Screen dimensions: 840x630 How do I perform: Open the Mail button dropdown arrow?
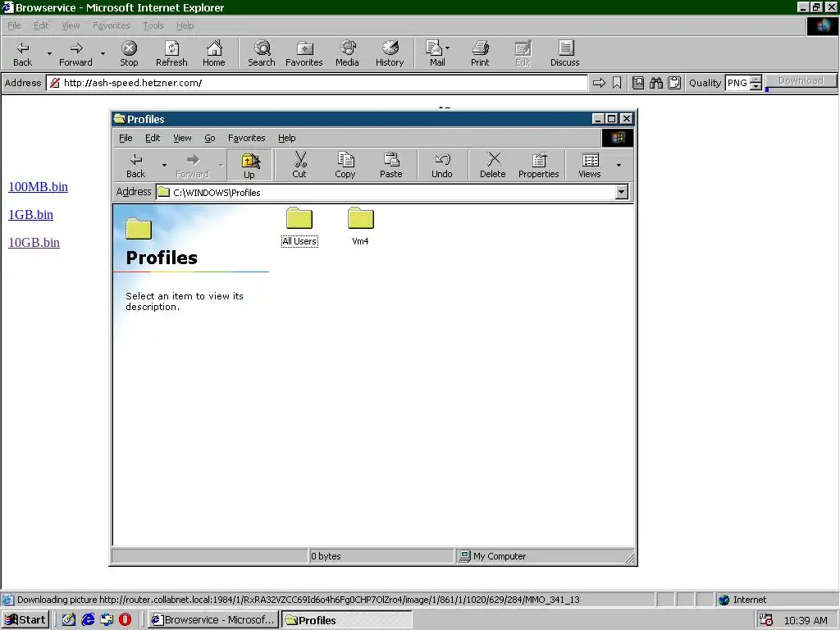click(448, 48)
